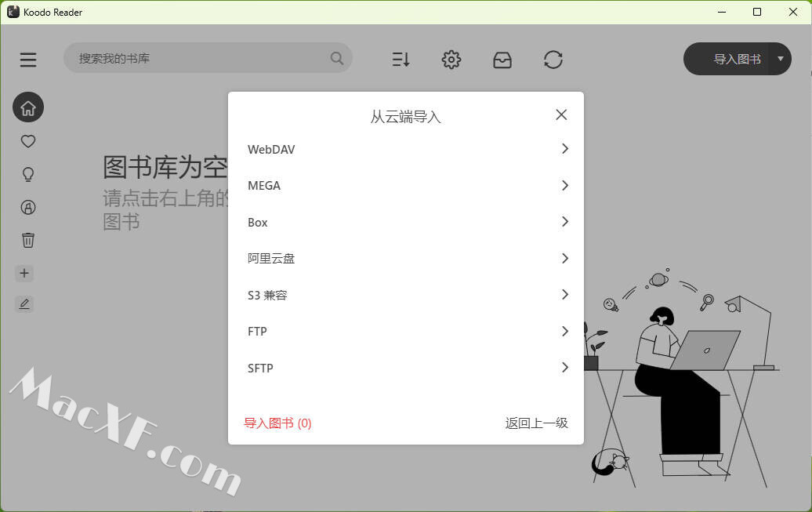Click the backup inbox icon
812x512 pixels.
click(502, 60)
